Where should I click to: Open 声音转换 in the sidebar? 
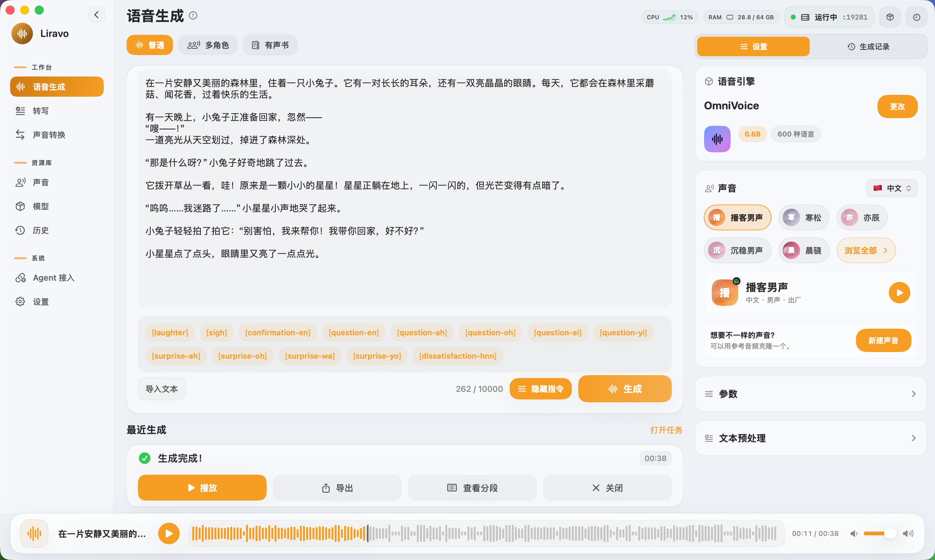[57, 135]
